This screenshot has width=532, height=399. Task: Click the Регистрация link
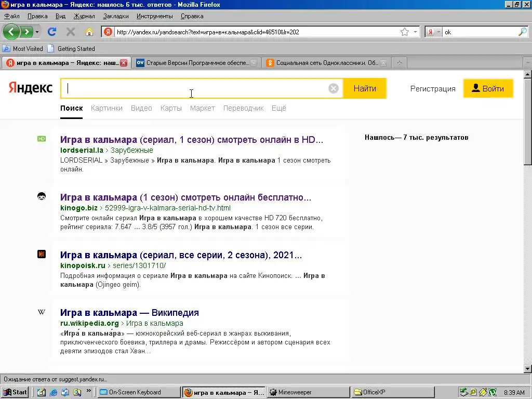coord(433,89)
